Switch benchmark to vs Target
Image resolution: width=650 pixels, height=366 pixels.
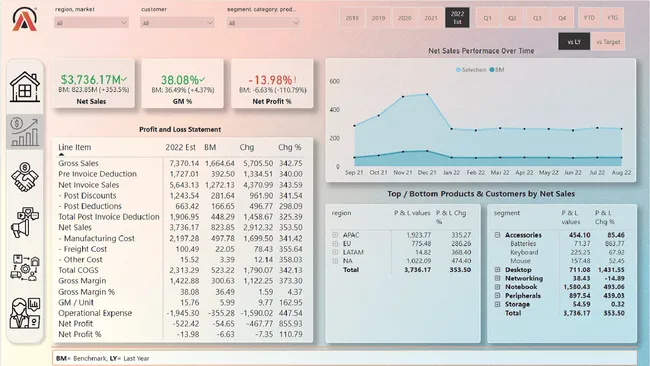(x=608, y=41)
